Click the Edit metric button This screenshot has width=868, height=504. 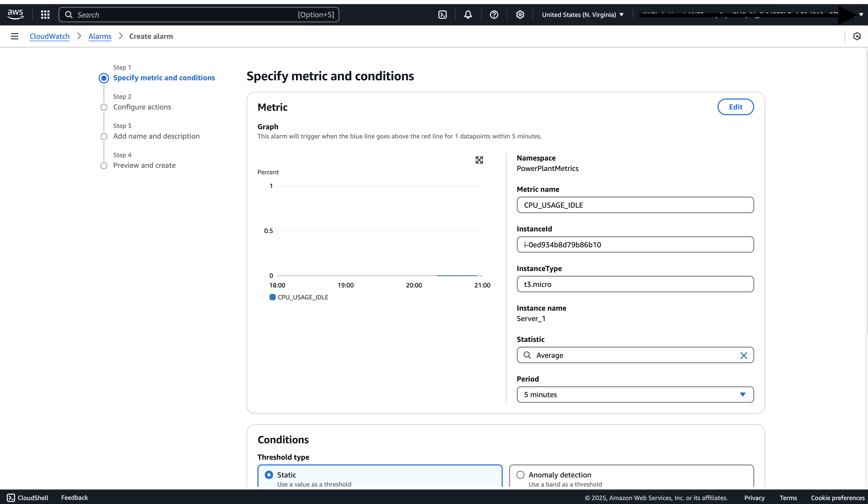tap(735, 107)
